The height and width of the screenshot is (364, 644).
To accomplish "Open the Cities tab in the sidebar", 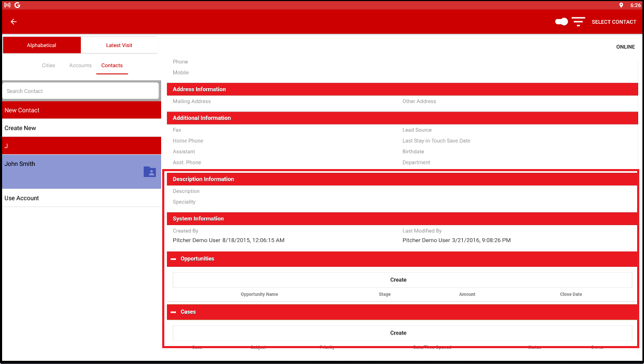I will click(48, 65).
